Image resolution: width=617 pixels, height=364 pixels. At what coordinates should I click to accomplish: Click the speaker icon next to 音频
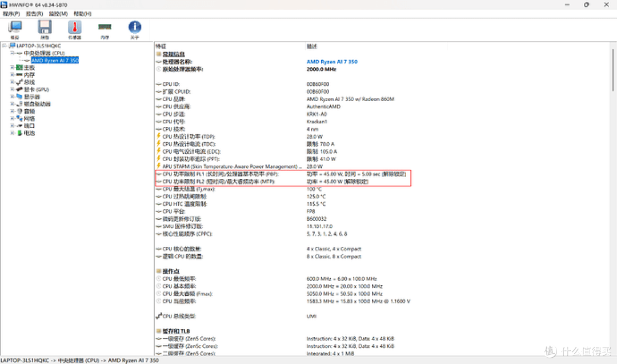pos(19,111)
